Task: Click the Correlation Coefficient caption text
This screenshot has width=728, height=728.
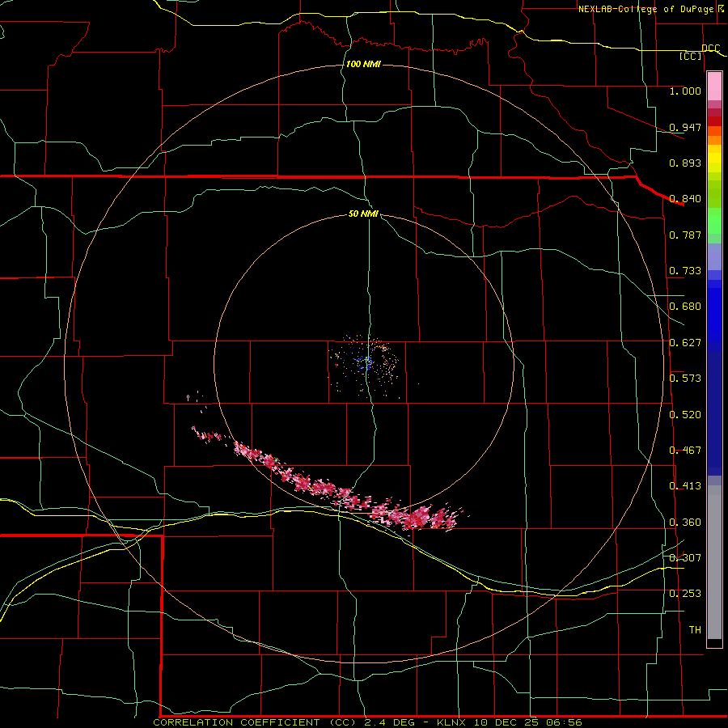Action: tap(366, 722)
